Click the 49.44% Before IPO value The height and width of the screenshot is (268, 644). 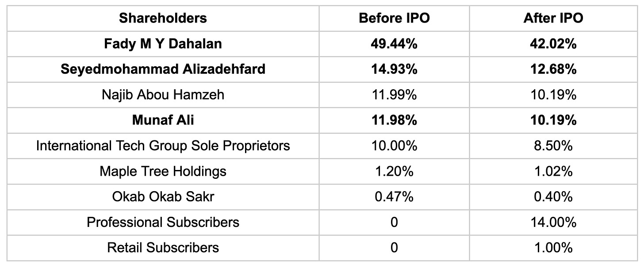click(x=394, y=44)
